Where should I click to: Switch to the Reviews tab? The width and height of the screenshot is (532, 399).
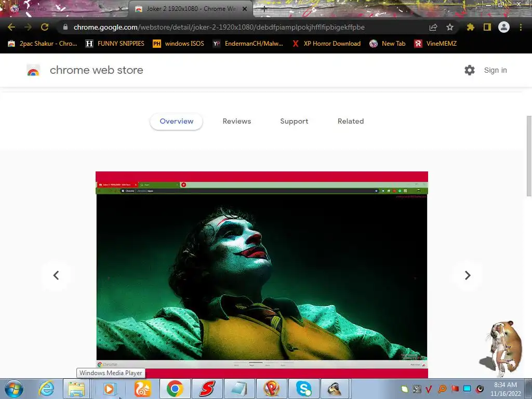237,122
